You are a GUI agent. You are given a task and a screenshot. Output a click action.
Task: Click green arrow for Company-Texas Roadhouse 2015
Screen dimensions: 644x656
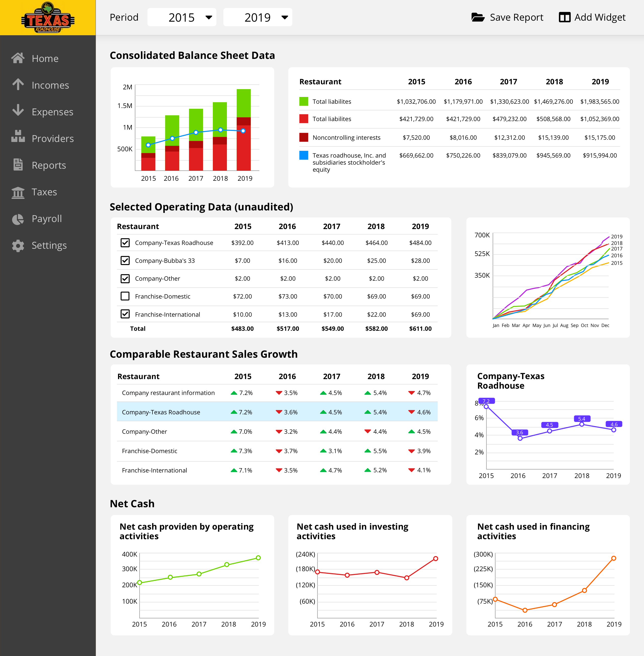click(x=234, y=412)
